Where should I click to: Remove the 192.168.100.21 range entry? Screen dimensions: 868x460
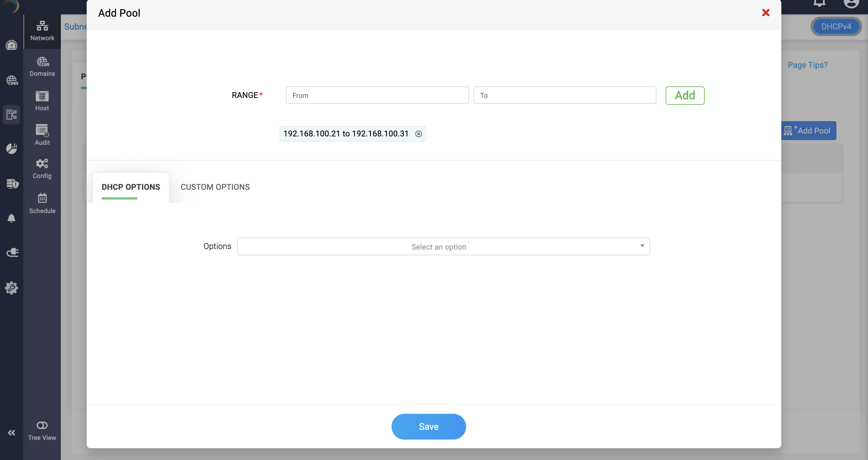pyautogui.click(x=418, y=134)
